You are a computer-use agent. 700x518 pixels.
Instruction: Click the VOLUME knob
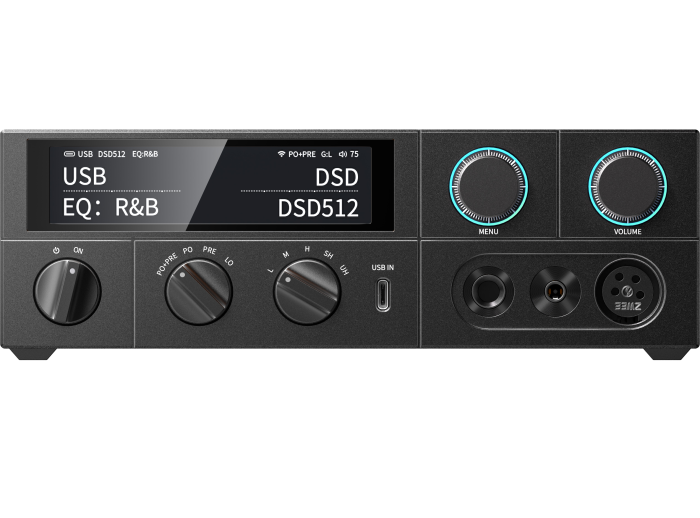pyautogui.click(x=627, y=187)
